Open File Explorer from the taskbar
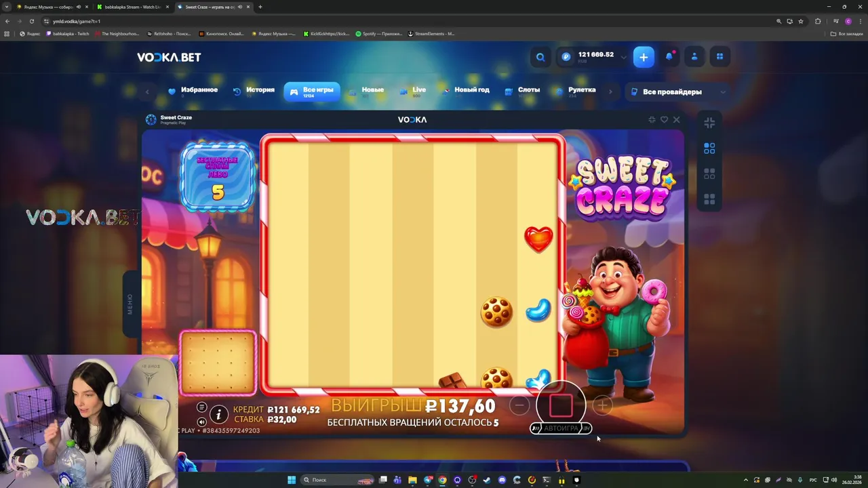Image resolution: width=868 pixels, height=488 pixels. click(412, 480)
